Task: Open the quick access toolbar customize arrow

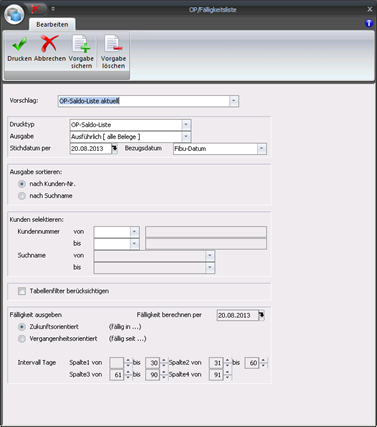Action: coord(53,9)
